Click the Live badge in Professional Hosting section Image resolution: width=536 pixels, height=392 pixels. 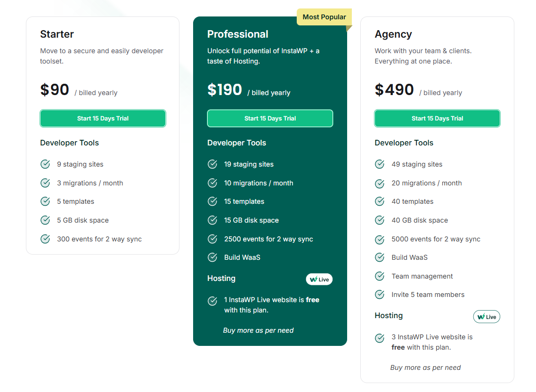(x=319, y=280)
